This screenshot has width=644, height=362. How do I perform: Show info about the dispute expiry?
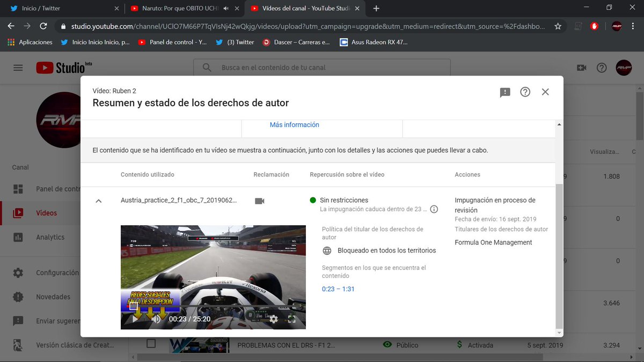point(434,209)
